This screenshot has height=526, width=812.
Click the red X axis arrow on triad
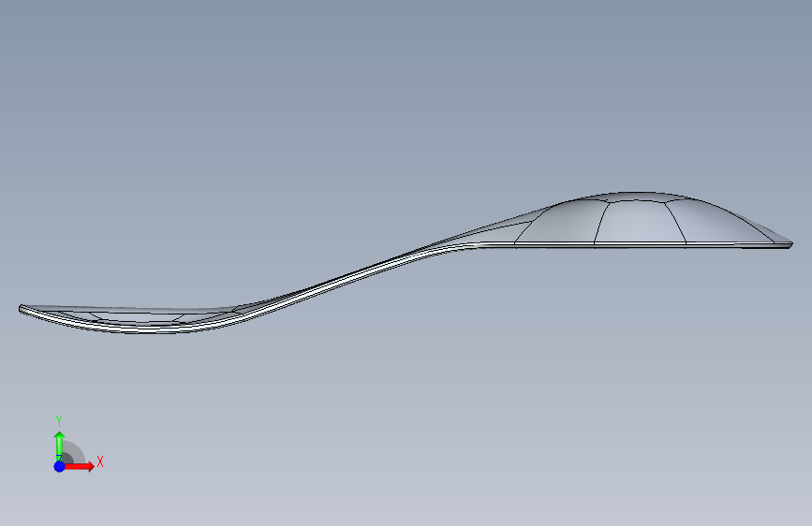80,466
